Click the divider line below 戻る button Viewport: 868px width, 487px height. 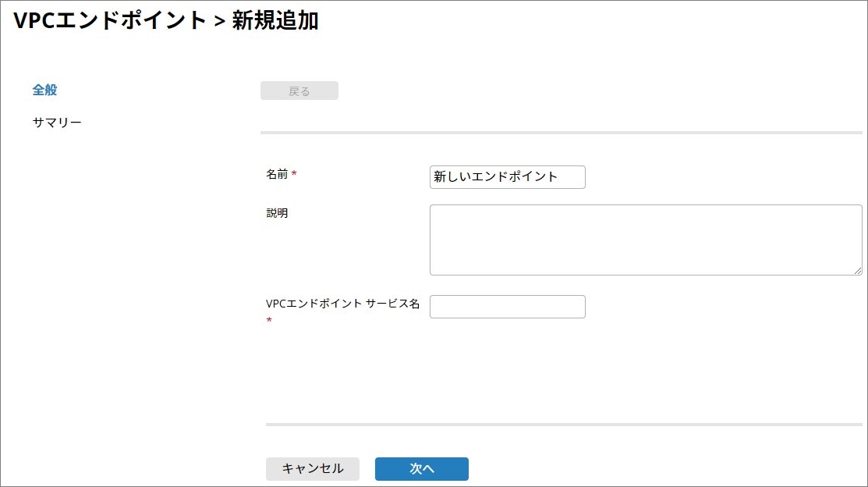561,133
